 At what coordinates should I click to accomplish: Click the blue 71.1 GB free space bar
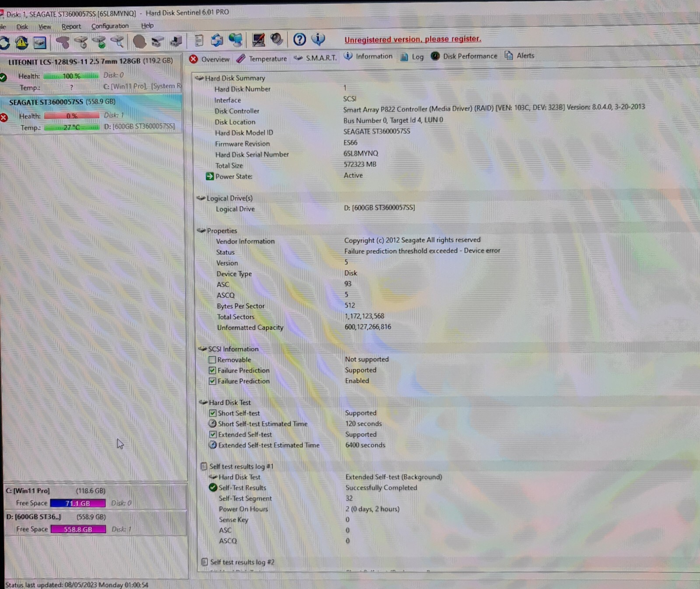point(78,503)
